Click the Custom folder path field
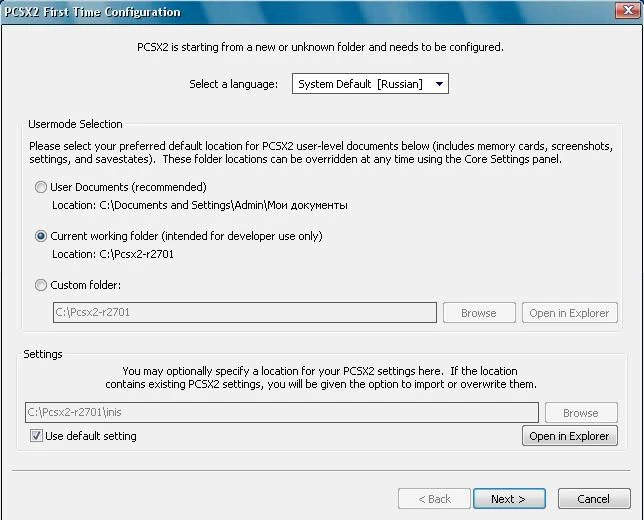Viewport: 644px width, 520px height. (245, 313)
